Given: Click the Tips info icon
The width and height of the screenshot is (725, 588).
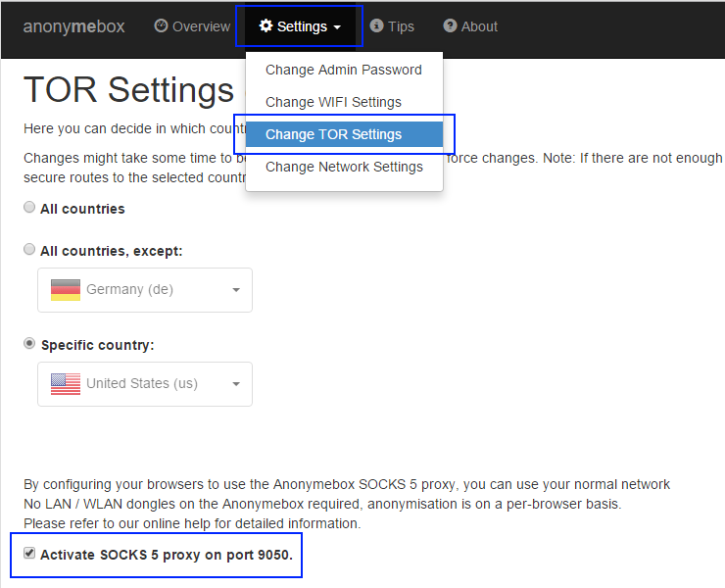Looking at the screenshot, I should 377,25.
